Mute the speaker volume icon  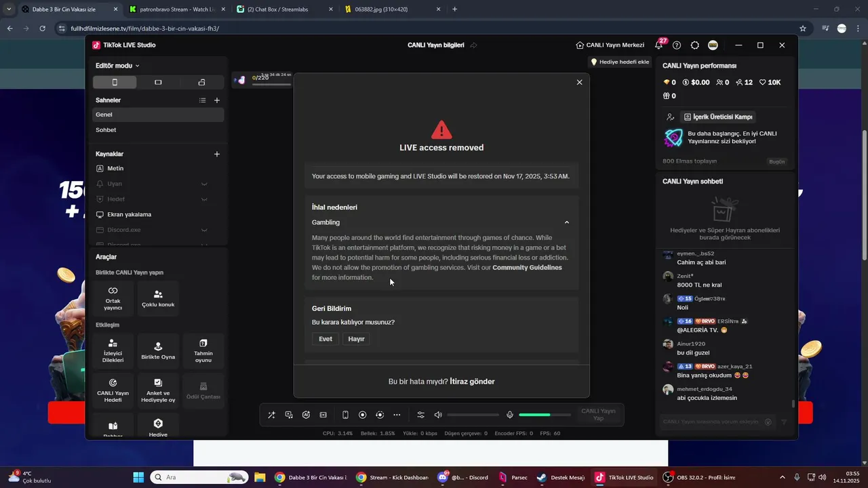pyautogui.click(x=438, y=415)
